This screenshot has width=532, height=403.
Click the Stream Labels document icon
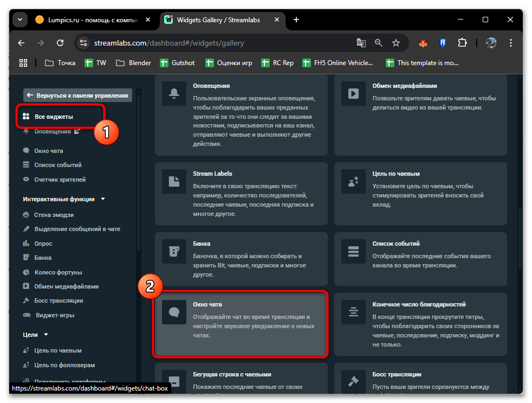click(x=174, y=181)
